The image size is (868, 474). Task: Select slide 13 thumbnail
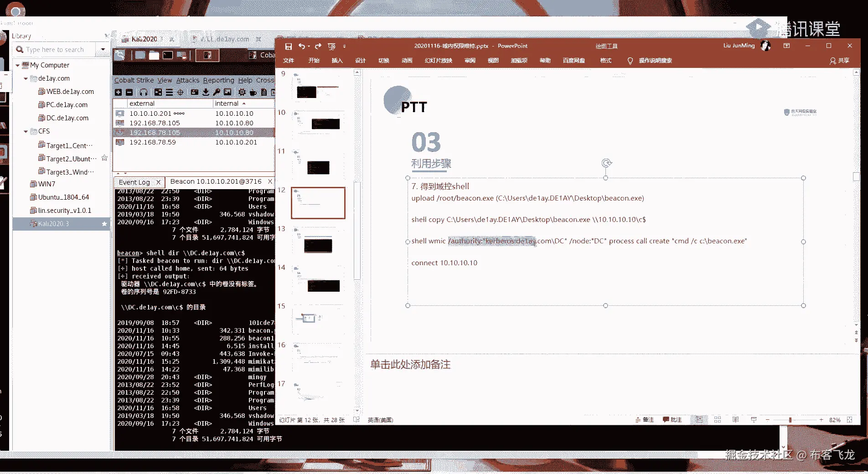tap(318, 242)
